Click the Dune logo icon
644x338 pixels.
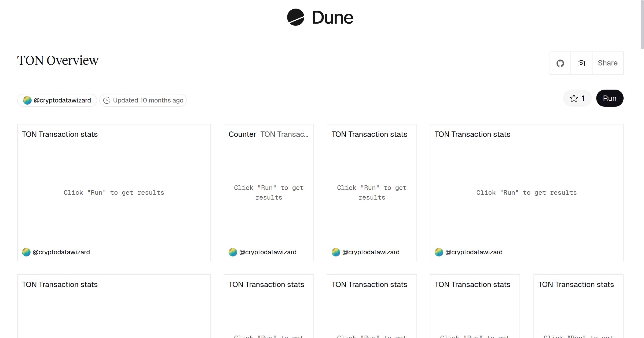295,17
